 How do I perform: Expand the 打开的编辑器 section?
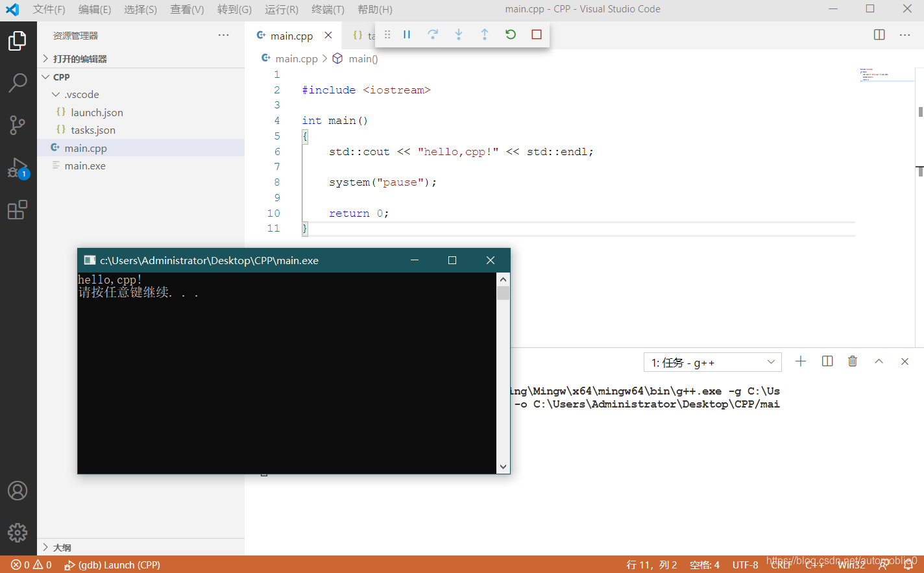(141, 58)
